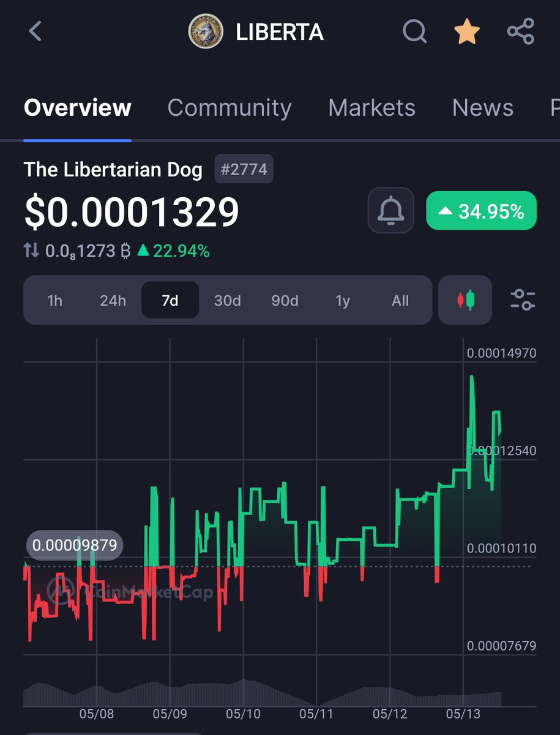Tap the 34.95% change badge

[x=481, y=211]
